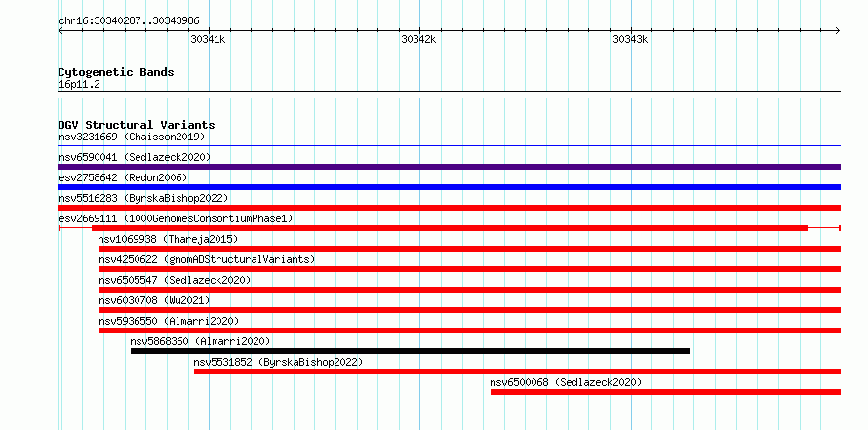Select the 16p11.2 band label

point(79,85)
